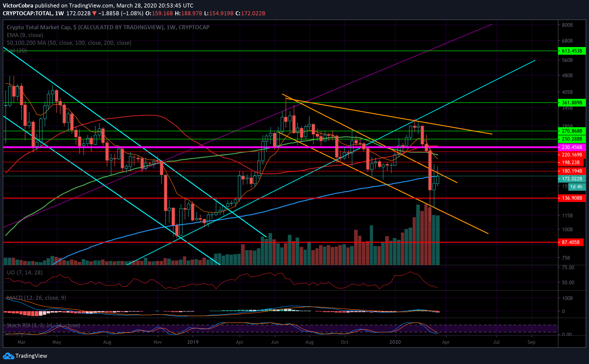Click the 480B price axis tick

pyautogui.click(x=567, y=75)
